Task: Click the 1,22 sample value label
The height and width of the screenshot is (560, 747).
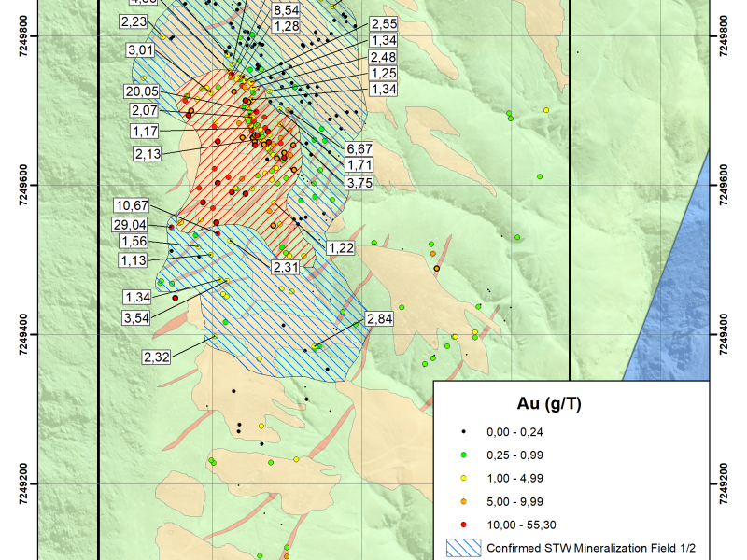Action: click(341, 247)
